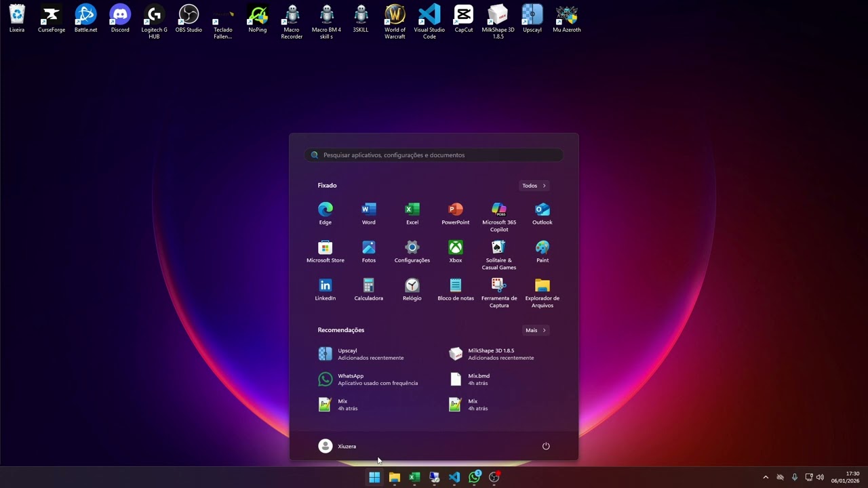Open Edge from pinned apps
The image size is (868, 488).
[325, 213]
